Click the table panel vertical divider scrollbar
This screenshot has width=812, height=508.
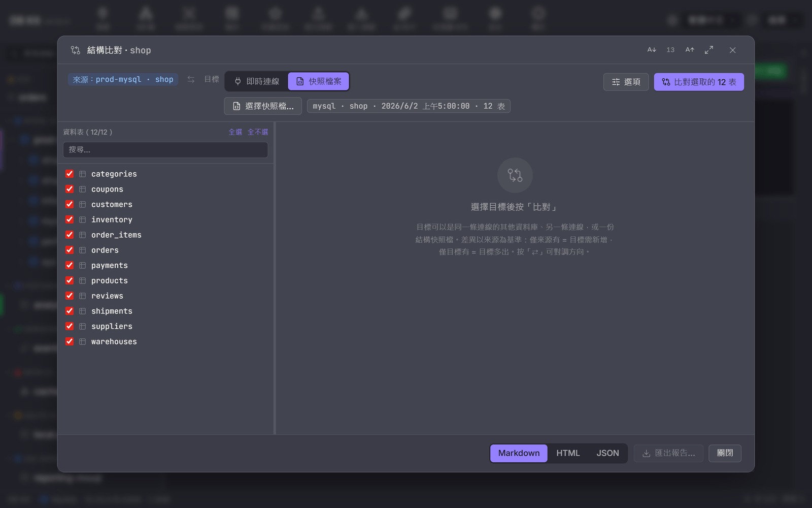point(275,278)
